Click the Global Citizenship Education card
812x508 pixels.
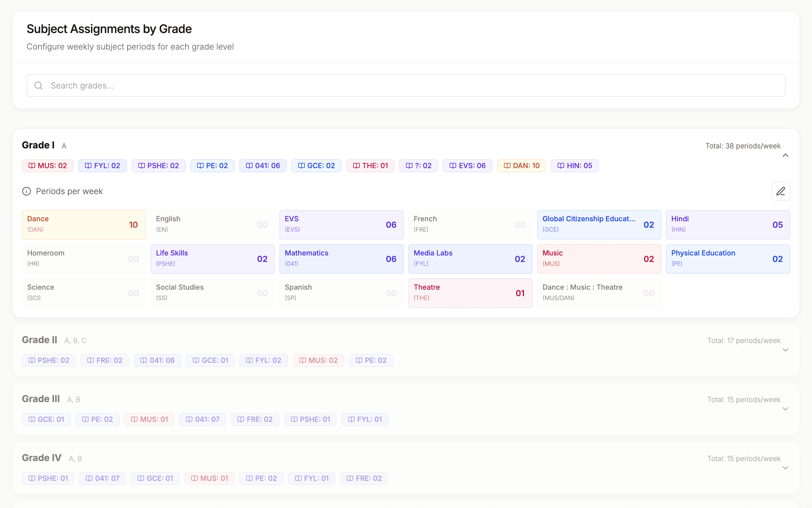pyautogui.click(x=599, y=224)
